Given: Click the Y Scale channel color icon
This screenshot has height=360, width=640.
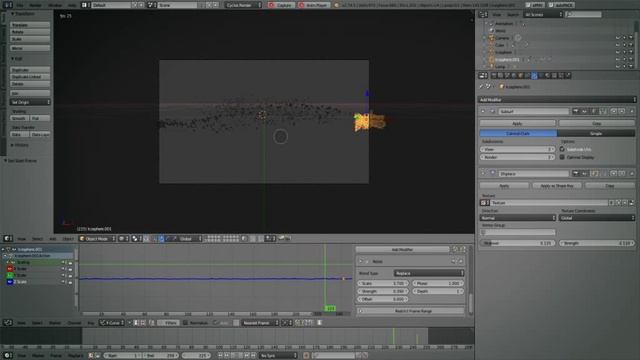Looking at the screenshot, I should tap(10, 276).
